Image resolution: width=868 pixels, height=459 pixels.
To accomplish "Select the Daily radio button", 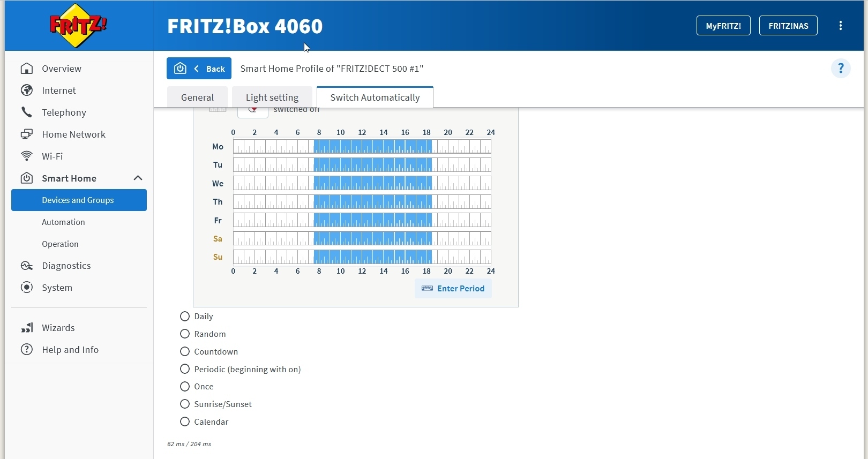I will 185,317.
